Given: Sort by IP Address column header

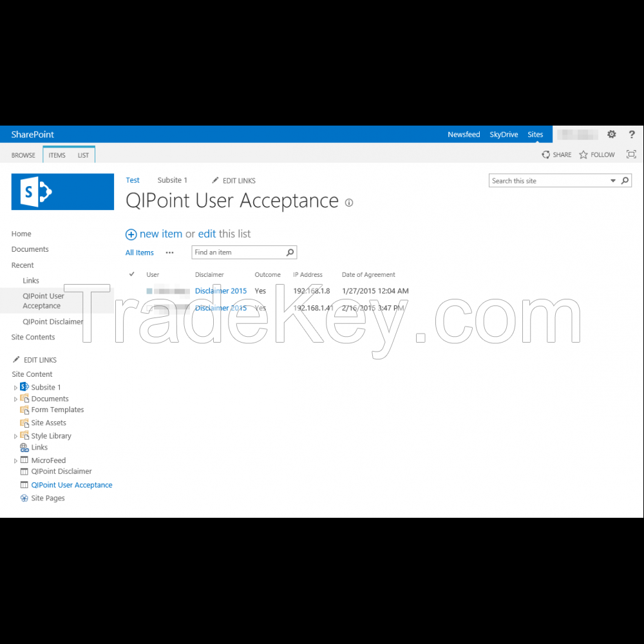Looking at the screenshot, I should (x=308, y=275).
